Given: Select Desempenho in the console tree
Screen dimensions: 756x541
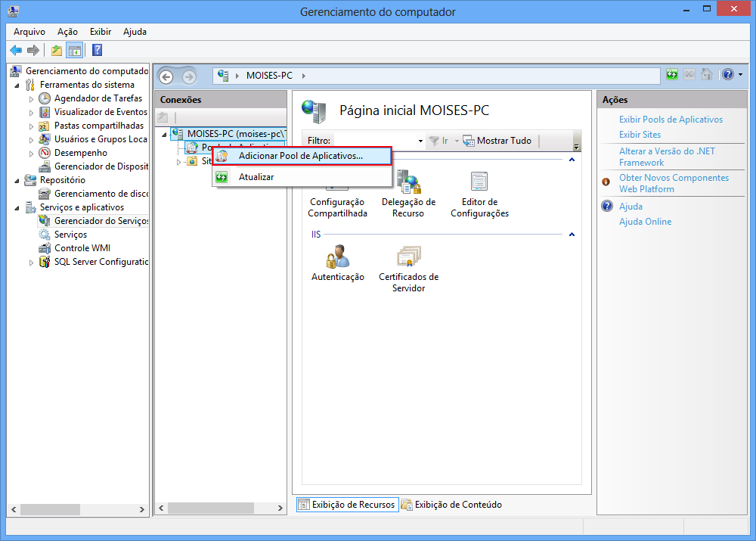Looking at the screenshot, I should tap(81, 153).
